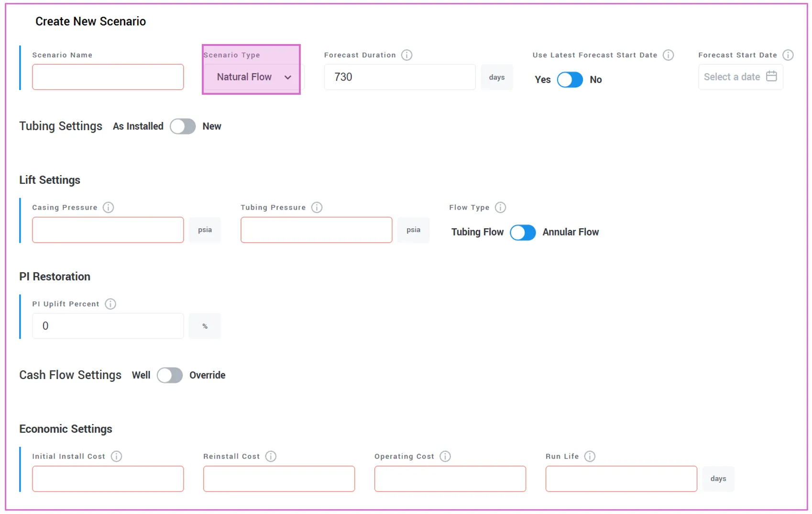Viewport: 812px width, 514px height.
Task: Click the 'PI Restoration' heading
Action: [55, 277]
